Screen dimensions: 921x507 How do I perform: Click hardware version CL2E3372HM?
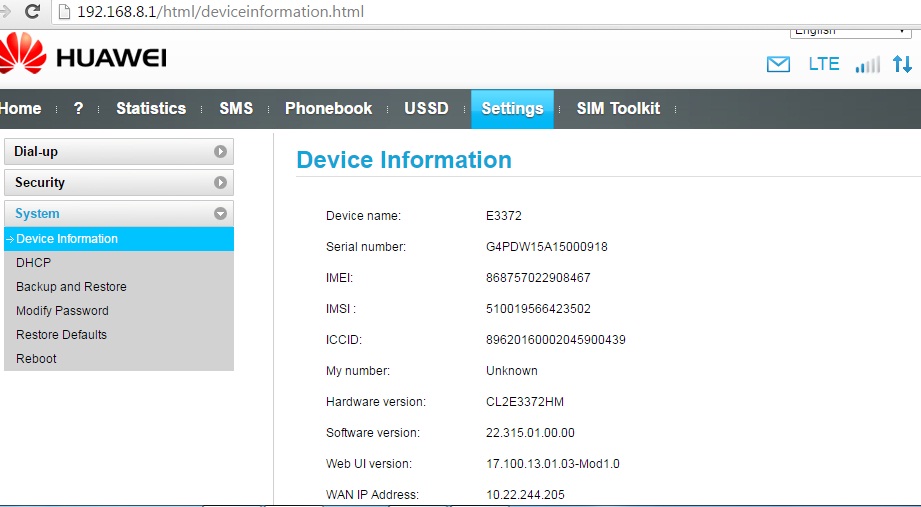click(x=525, y=402)
